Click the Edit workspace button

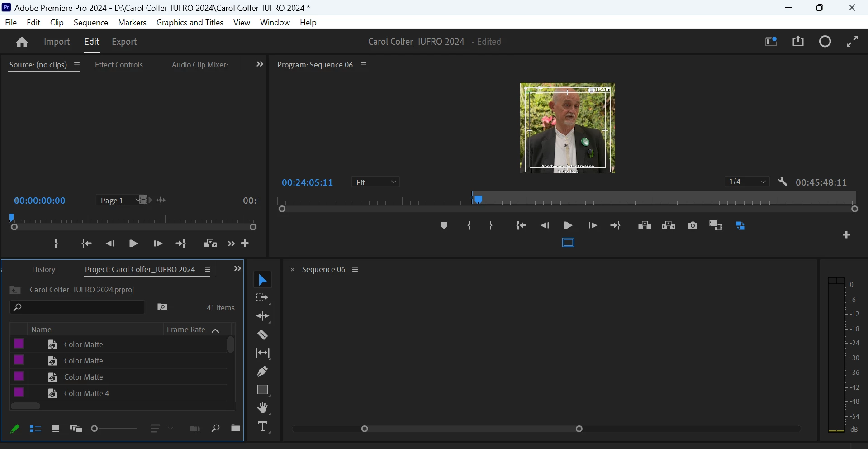pos(92,42)
